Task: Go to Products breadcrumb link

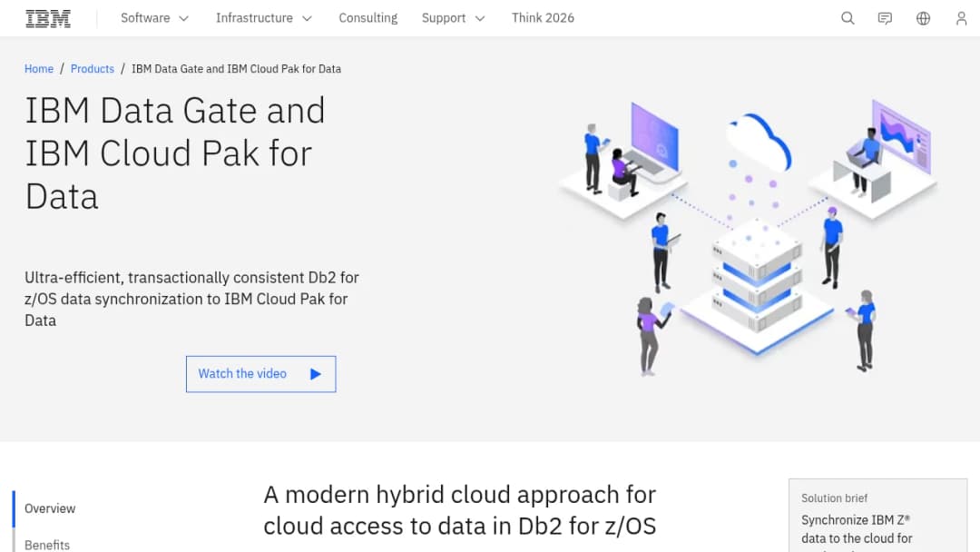Action: [x=93, y=69]
